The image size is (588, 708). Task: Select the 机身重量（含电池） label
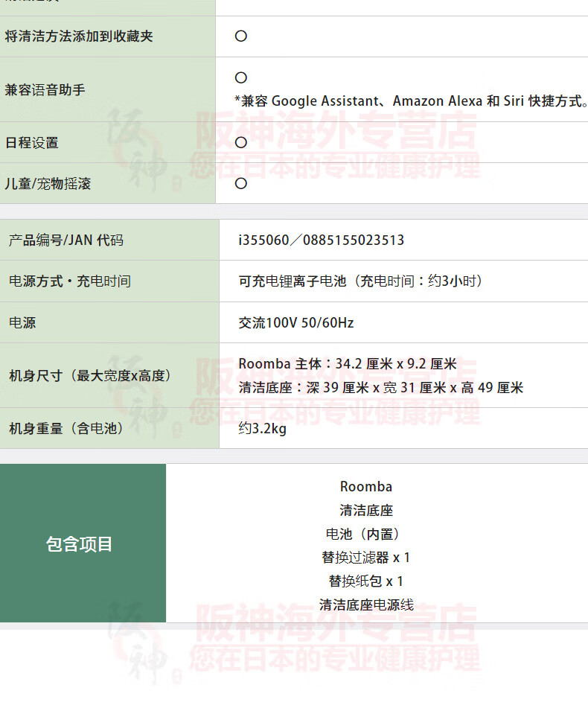click(66, 429)
